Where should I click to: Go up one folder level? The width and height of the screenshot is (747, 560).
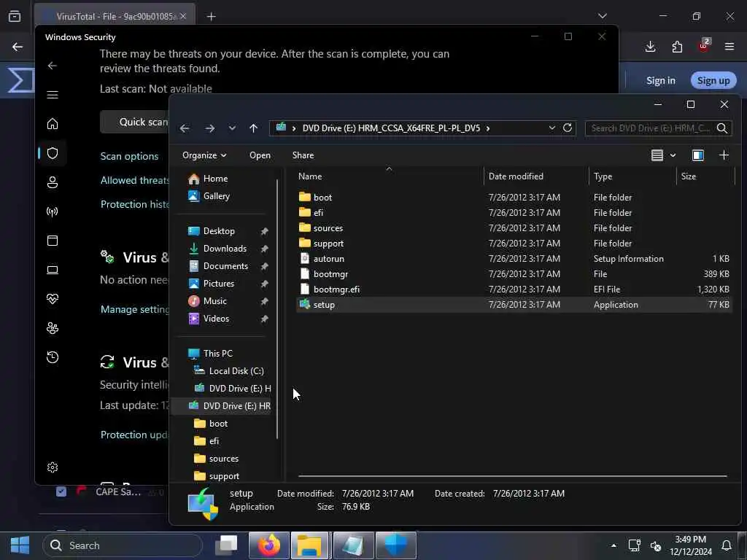pyautogui.click(x=253, y=128)
